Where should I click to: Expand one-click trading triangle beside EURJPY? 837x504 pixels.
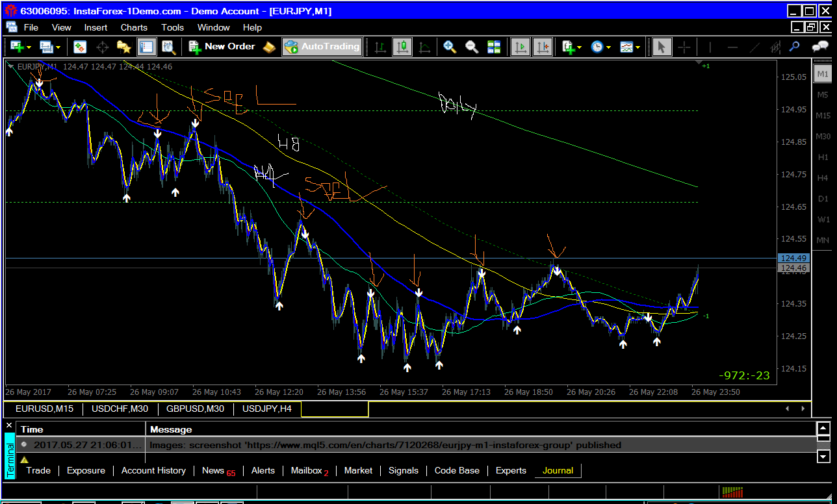click(x=11, y=66)
